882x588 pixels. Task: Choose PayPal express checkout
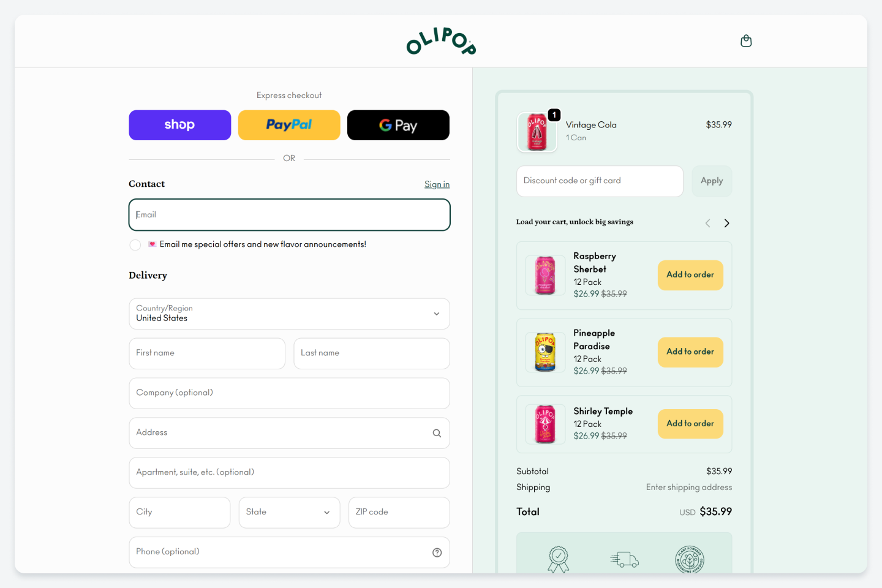click(x=289, y=125)
